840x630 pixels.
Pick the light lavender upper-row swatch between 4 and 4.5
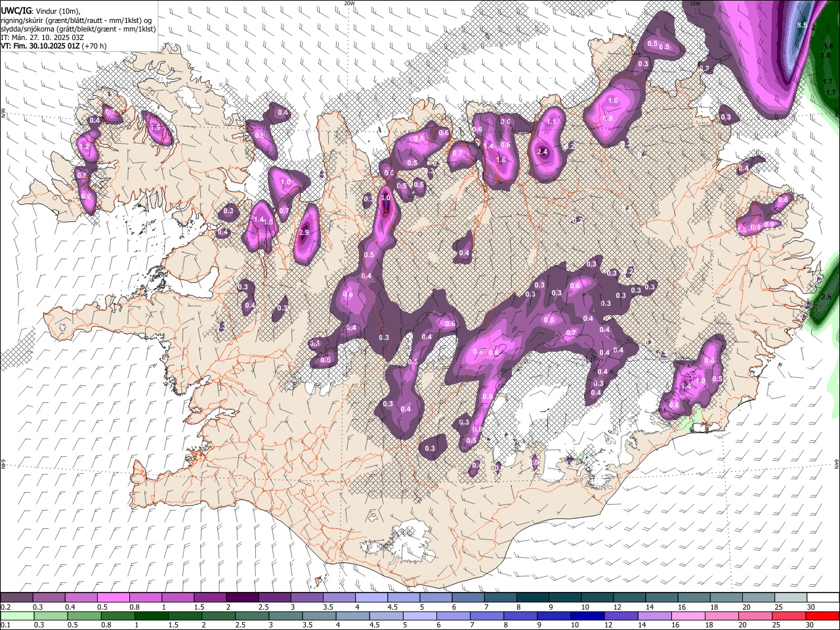[x=371, y=598]
